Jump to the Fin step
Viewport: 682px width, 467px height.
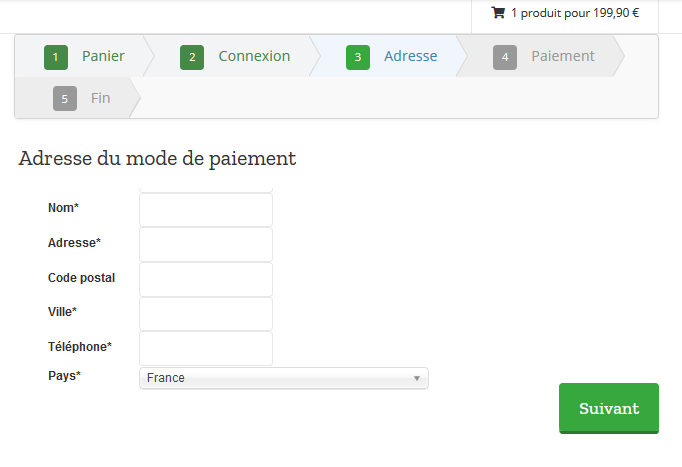100,98
